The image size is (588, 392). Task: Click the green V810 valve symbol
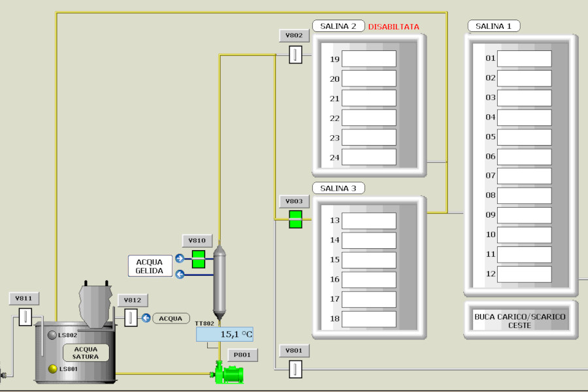199,259
